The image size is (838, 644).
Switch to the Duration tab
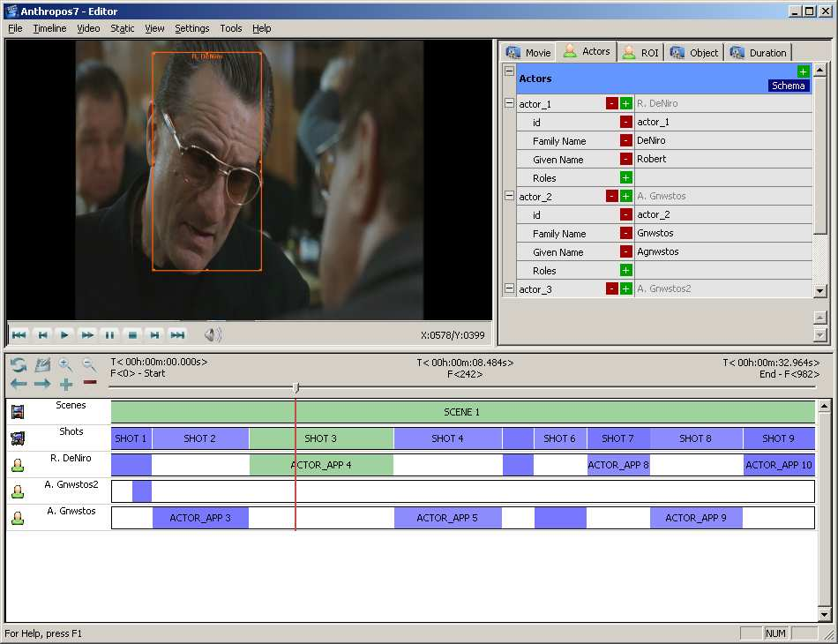759,52
